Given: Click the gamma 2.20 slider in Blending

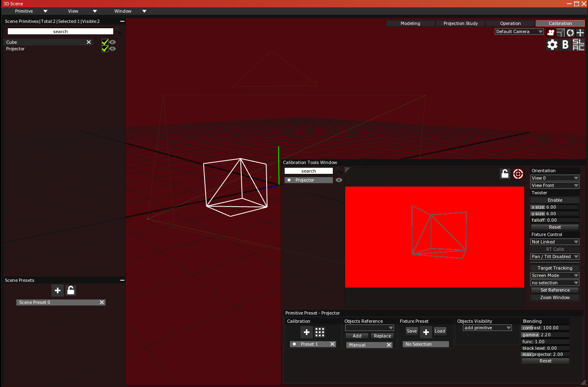Looking at the screenshot, I should [545, 335].
